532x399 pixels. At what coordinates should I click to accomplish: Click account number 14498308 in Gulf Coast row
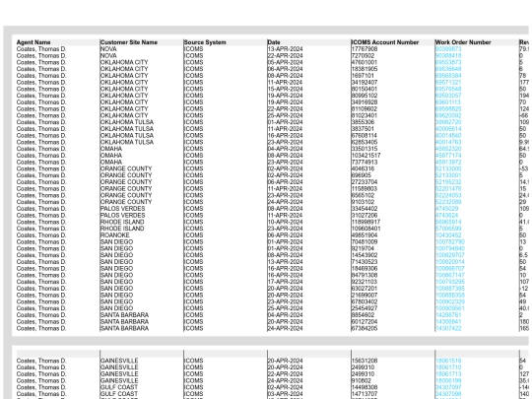pyautogui.click(x=365, y=387)
